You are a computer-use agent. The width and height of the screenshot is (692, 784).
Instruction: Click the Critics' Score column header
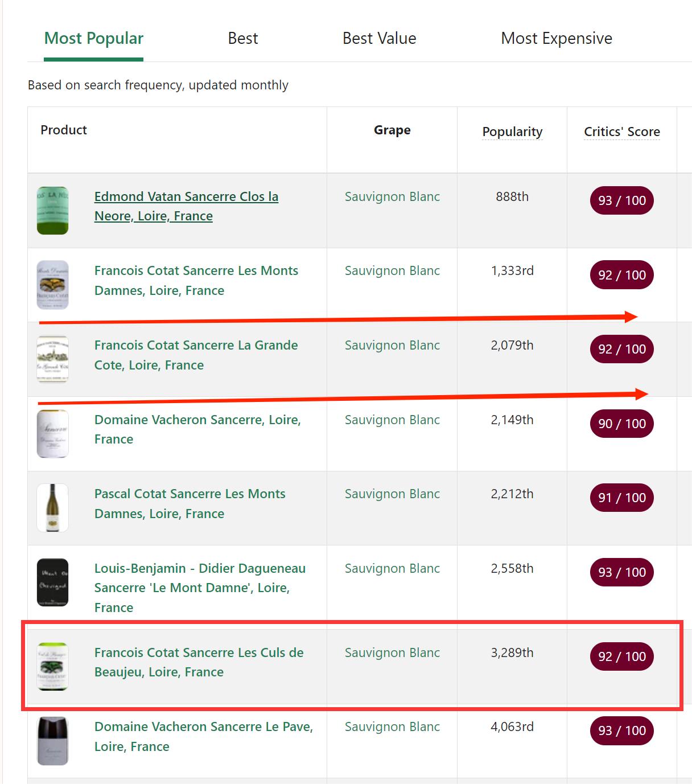click(x=621, y=132)
